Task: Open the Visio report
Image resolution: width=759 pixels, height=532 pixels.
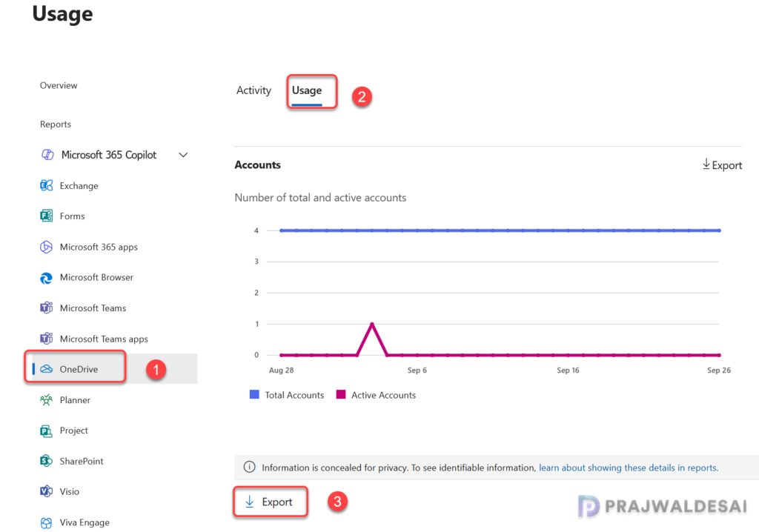Action: (69, 491)
